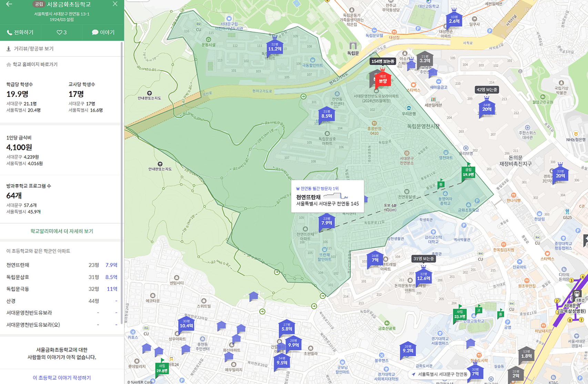Close the 서울금화초등학교 panel

tap(115, 4)
